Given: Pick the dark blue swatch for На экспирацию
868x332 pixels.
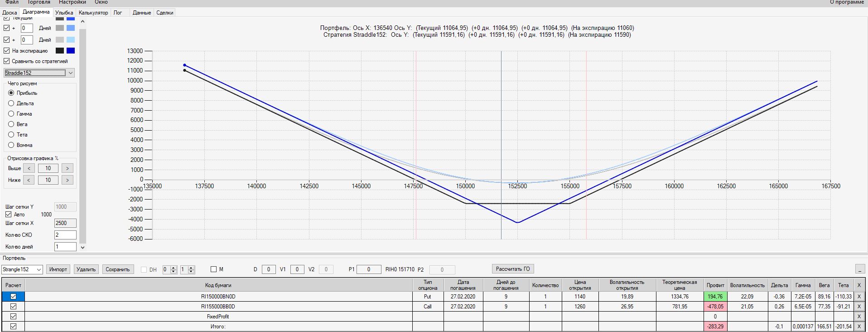Looking at the screenshot, I should [71, 51].
